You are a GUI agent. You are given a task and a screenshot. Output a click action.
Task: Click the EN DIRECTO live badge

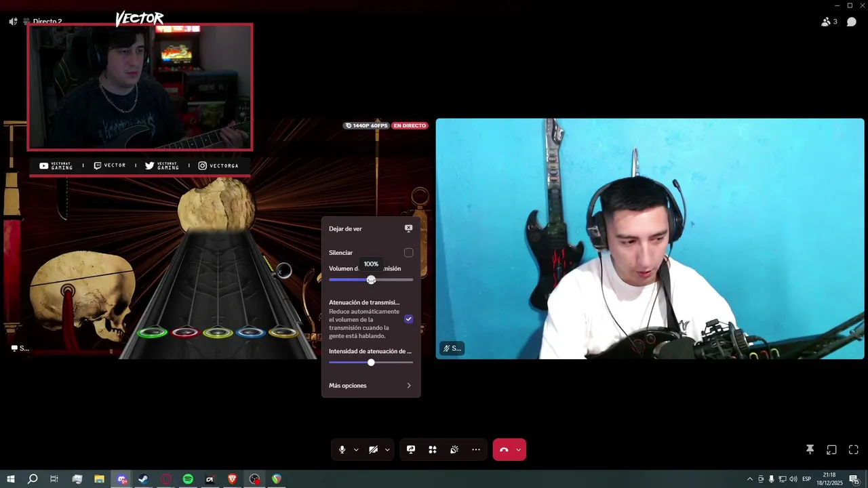(x=410, y=125)
